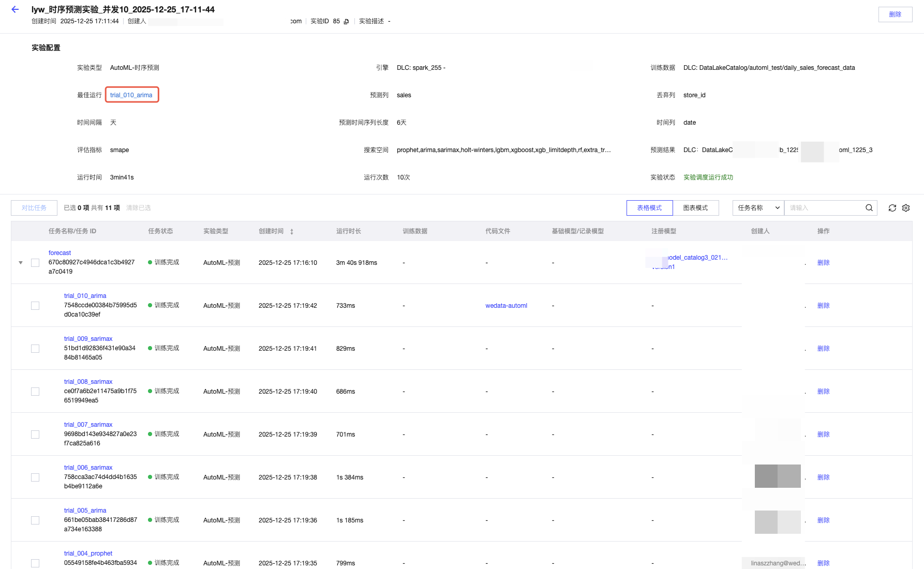This screenshot has width=924, height=569.
Task: Click the back arrow icon
Action: coord(15,9)
